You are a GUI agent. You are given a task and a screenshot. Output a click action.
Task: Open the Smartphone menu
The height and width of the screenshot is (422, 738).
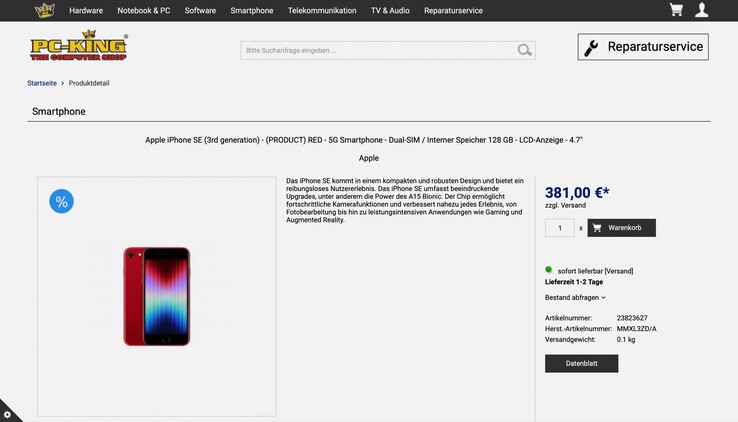[x=252, y=10]
